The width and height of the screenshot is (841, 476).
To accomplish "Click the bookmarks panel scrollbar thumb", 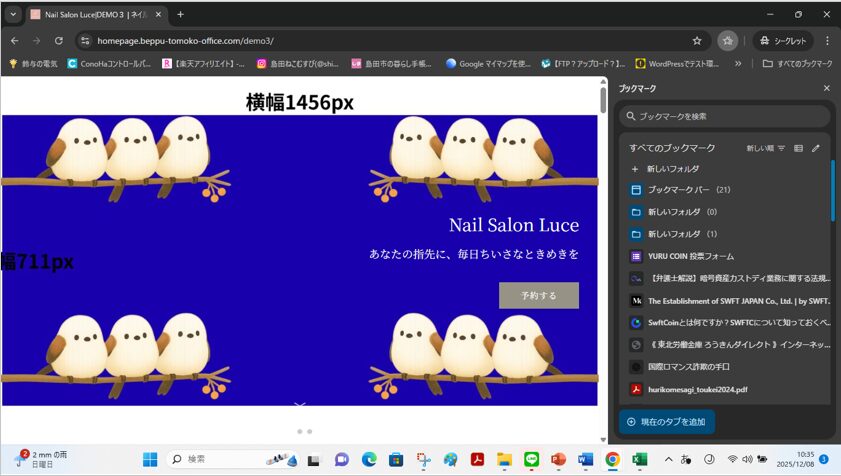I will 832,191.
